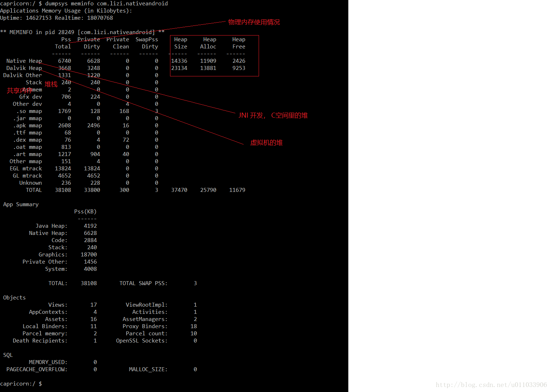Click the MEMORY_USED: label

(48, 362)
